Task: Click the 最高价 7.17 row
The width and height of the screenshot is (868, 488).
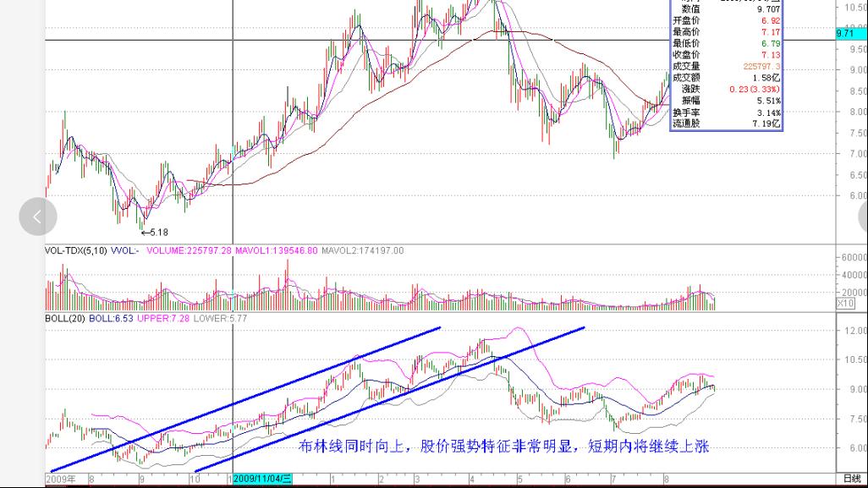Action: click(726, 32)
